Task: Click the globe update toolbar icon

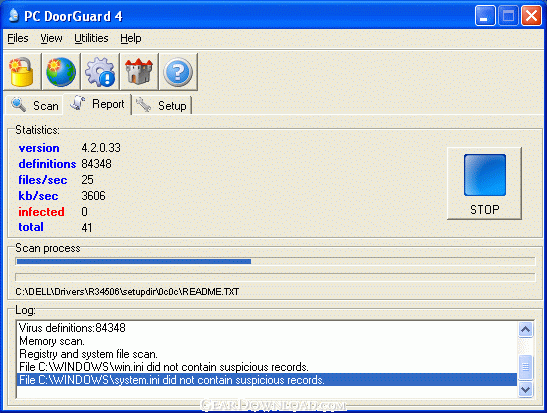Action: [61, 72]
